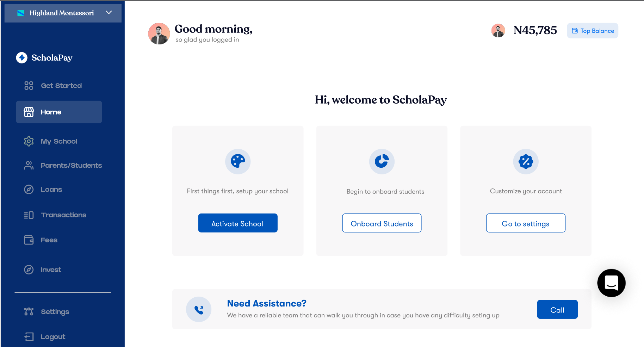644x347 pixels.
Task: Click the Get Started grid icon
Action: coord(29,86)
